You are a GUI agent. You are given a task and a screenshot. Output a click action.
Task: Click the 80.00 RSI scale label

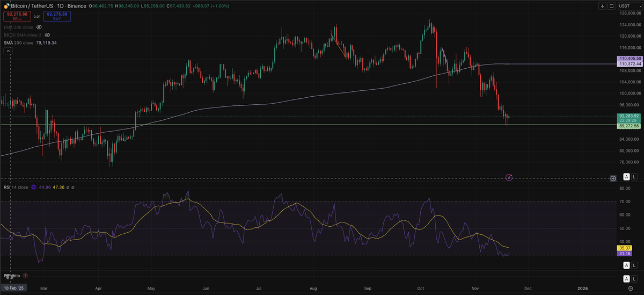click(624, 189)
